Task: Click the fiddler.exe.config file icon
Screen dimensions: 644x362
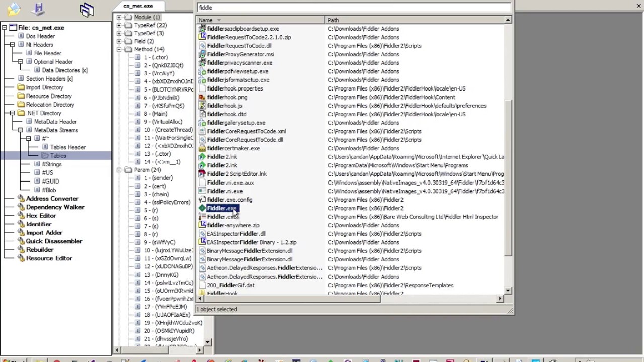Action: coord(202,200)
